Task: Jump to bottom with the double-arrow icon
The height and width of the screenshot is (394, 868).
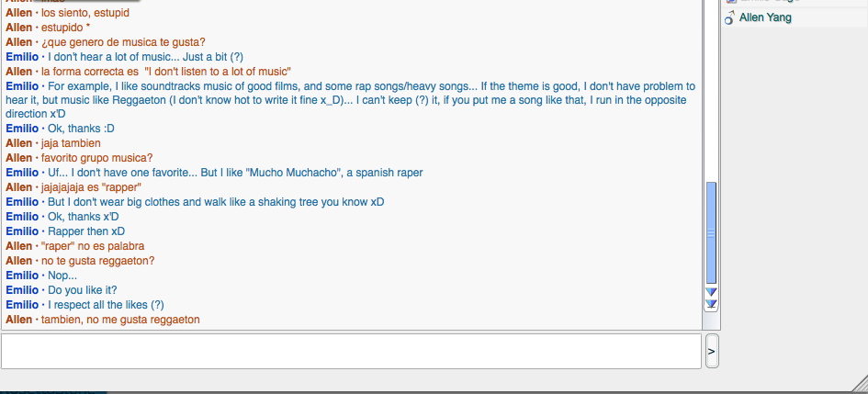Action: click(711, 304)
